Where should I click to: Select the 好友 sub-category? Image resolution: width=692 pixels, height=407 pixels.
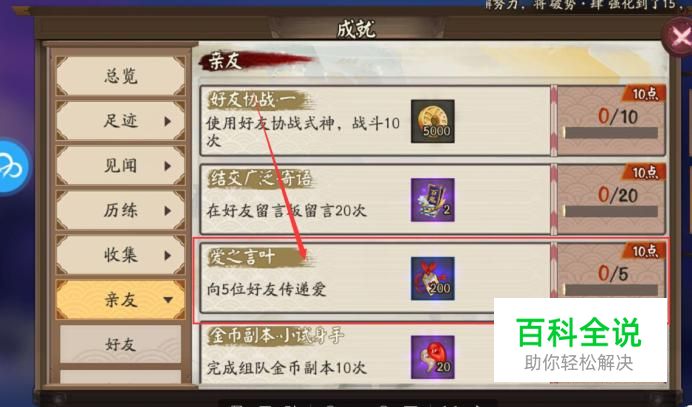[x=120, y=344]
